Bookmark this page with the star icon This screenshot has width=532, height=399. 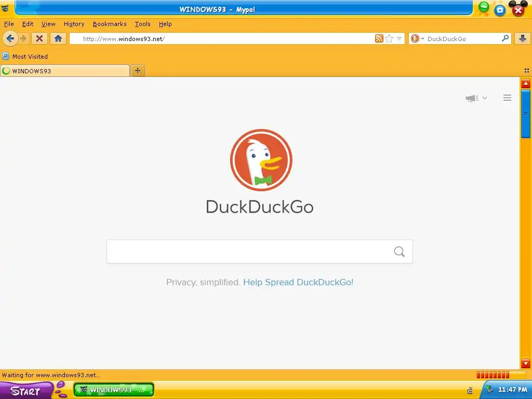click(389, 38)
